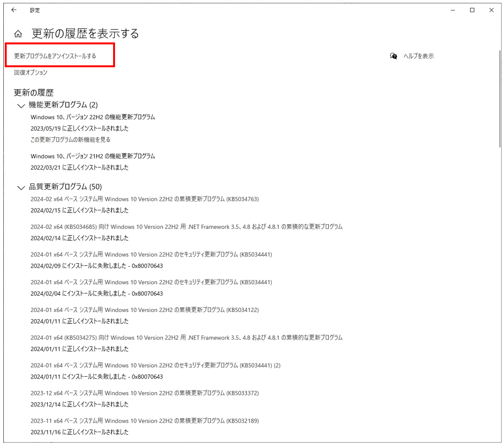The image size is (504, 445).
Task: Open KB5034763 cumulative update link
Action: tap(145, 199)
